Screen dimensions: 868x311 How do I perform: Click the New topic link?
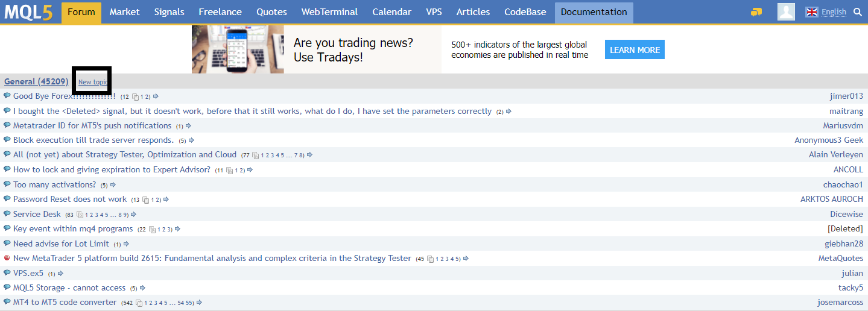(93, 82)
